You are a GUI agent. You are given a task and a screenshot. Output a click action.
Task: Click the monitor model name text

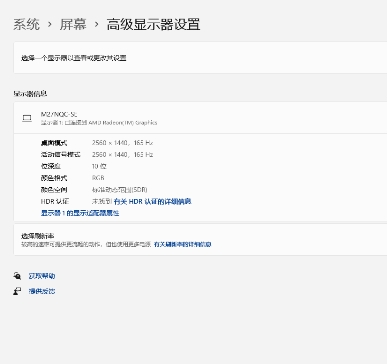59,114
